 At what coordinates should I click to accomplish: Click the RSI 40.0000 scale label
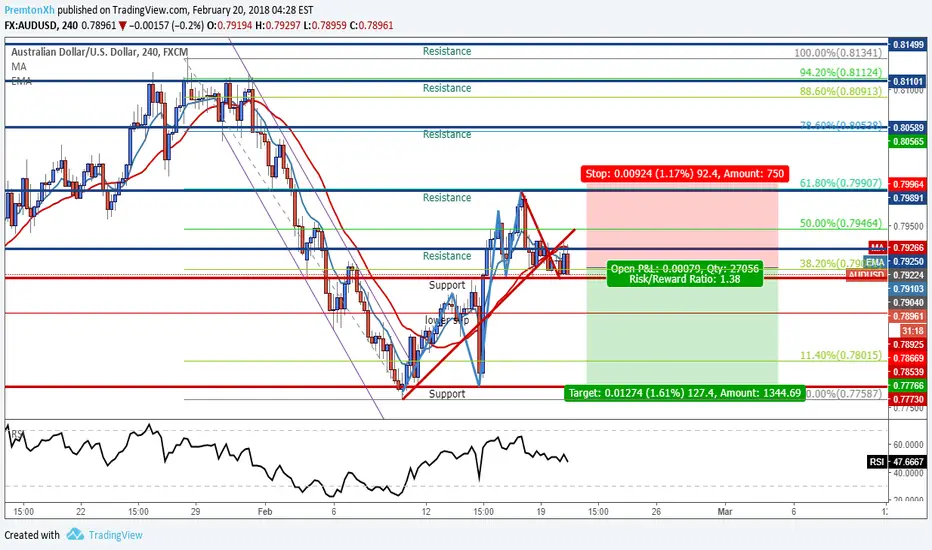tap(908, 473)
